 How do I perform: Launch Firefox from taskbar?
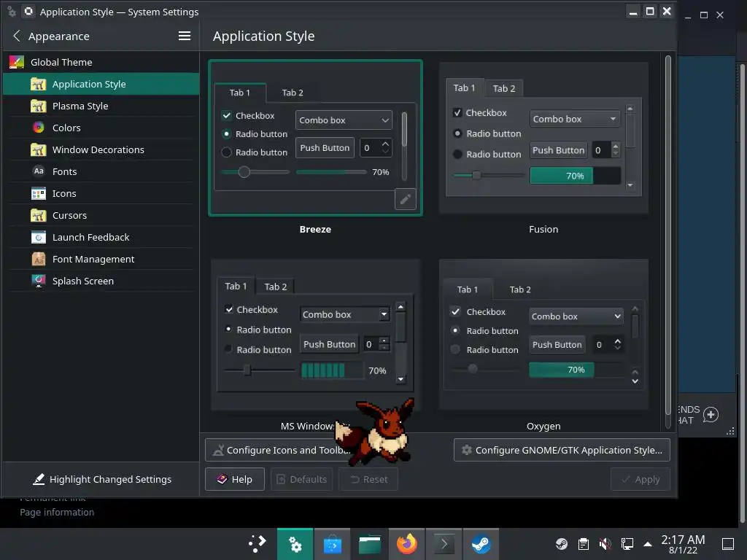pos(406,544)
